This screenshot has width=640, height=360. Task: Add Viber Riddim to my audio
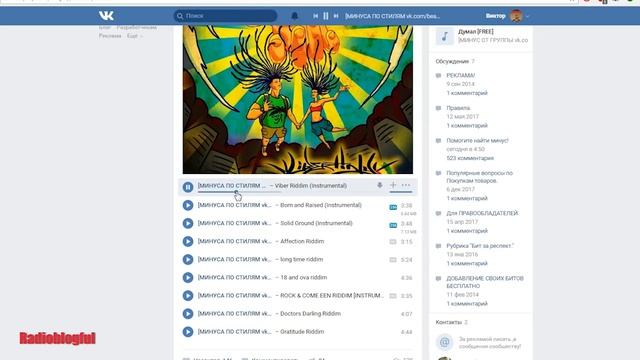tap(393, 185)
